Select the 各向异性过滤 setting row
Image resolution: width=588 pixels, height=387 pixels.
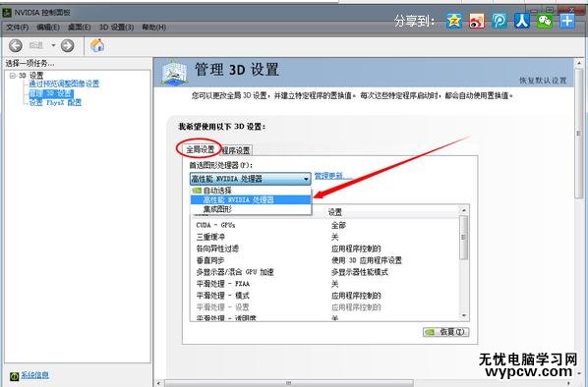click(x=324, y=249)
